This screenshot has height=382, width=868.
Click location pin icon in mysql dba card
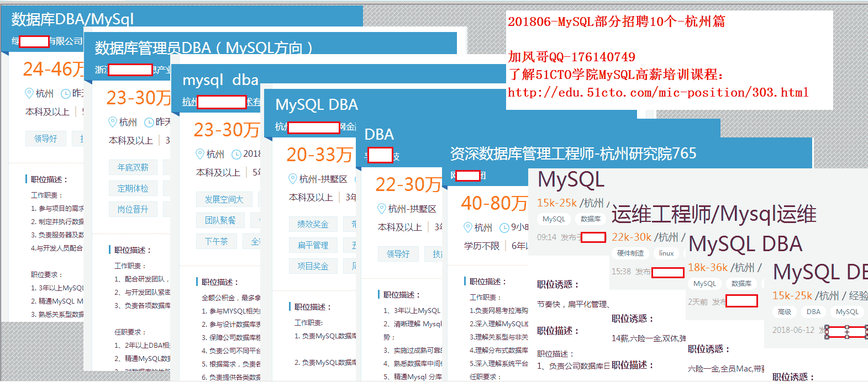(x=200, y=154)
